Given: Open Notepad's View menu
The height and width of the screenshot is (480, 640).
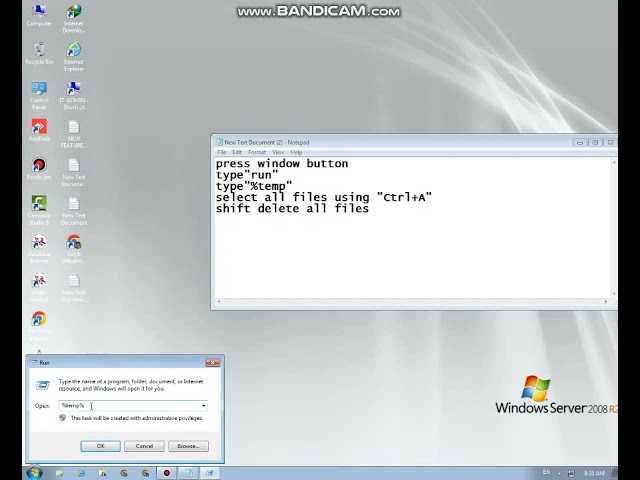Looking at the screenshot, I should pos(278,152).
